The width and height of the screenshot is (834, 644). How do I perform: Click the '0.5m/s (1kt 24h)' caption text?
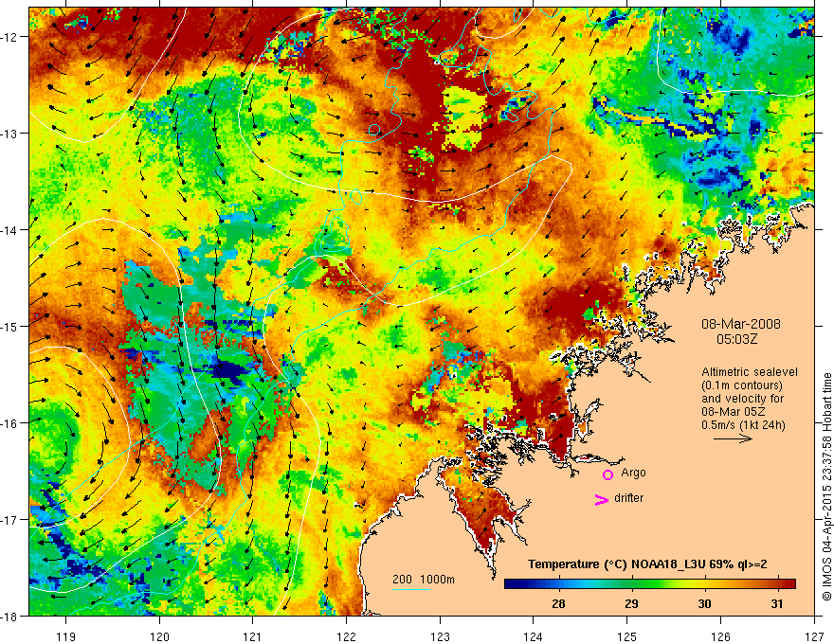pyautogui.click(x=743, y=425)
